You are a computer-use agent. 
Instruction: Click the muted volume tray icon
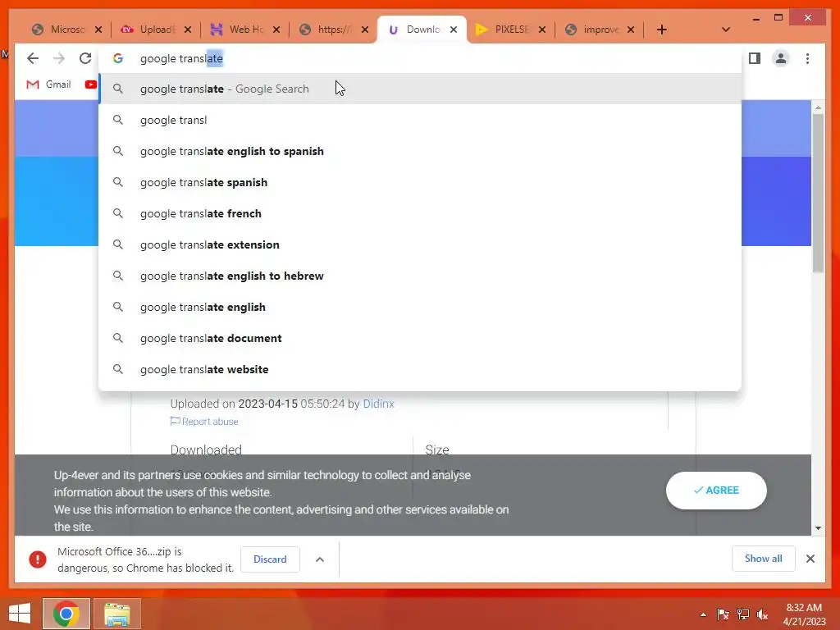tap(762, 614)
